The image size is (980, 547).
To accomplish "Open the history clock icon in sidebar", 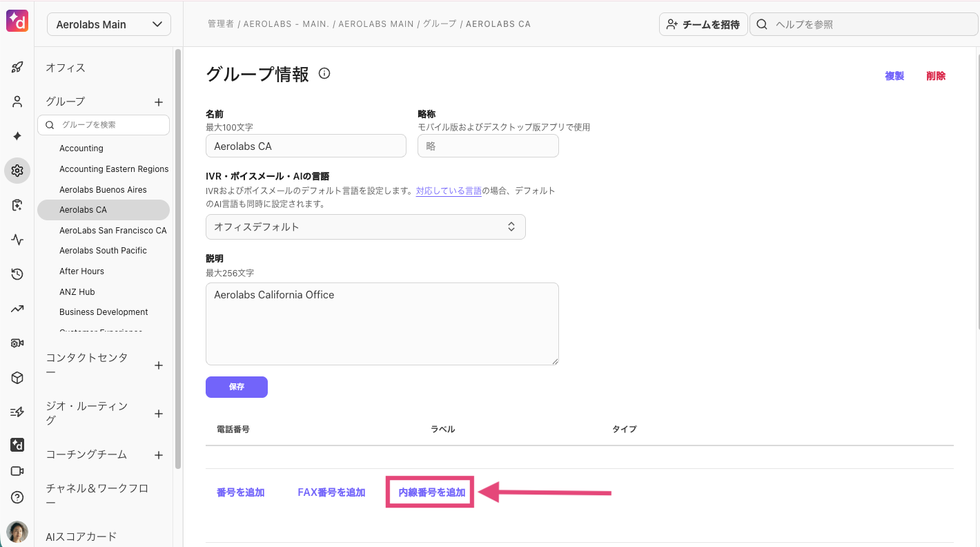I will pyautogui.click(x=17, y=274).
